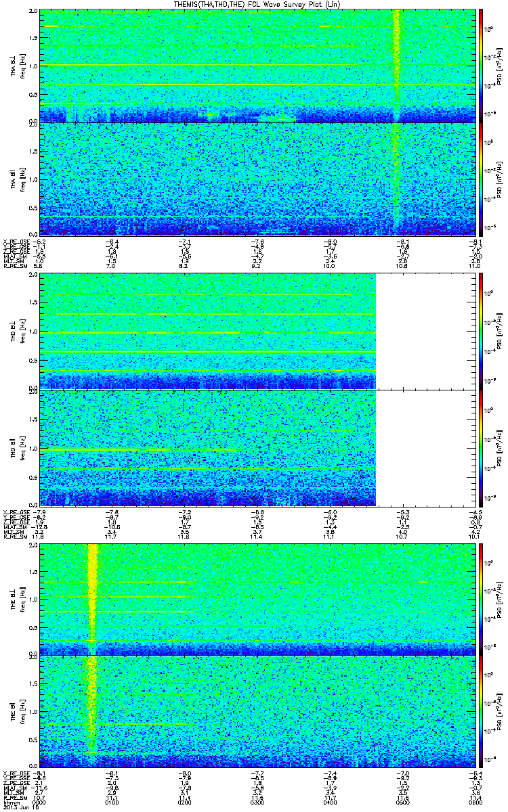Click the color bar beside THD B-parallel panel
The width and height of the screenshot is (508, 812).
coord(481,447)
